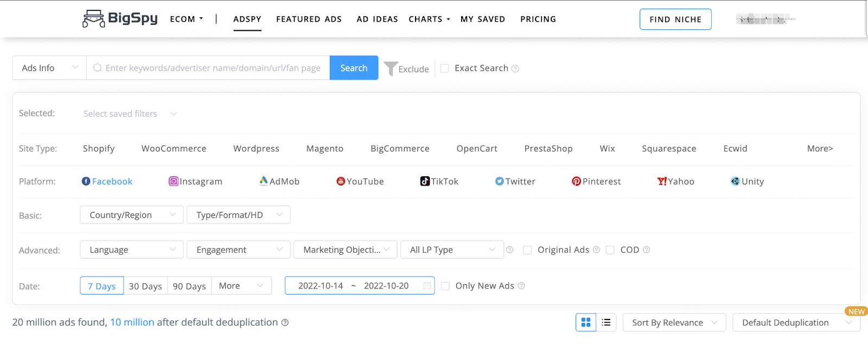The height and width of the screenshot is (346, 868).
Task: Open the CHARTS menu
Action: click(430, 19)
